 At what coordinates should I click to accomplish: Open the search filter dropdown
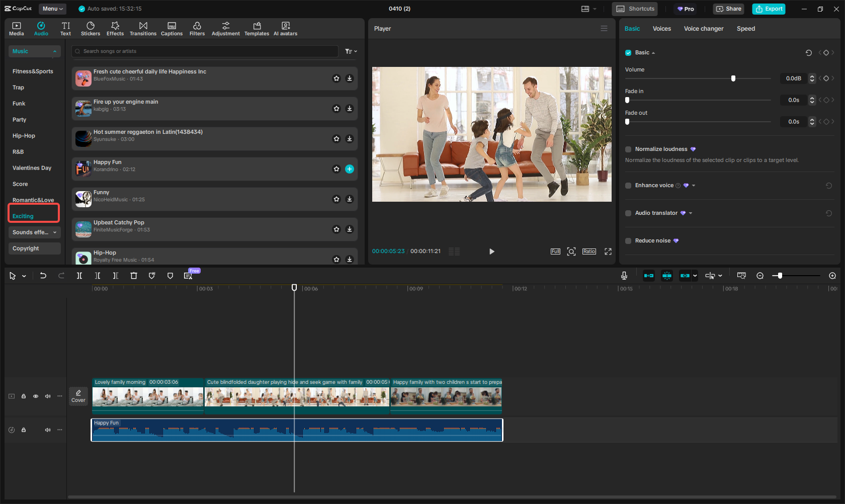[x=351, y=51]
